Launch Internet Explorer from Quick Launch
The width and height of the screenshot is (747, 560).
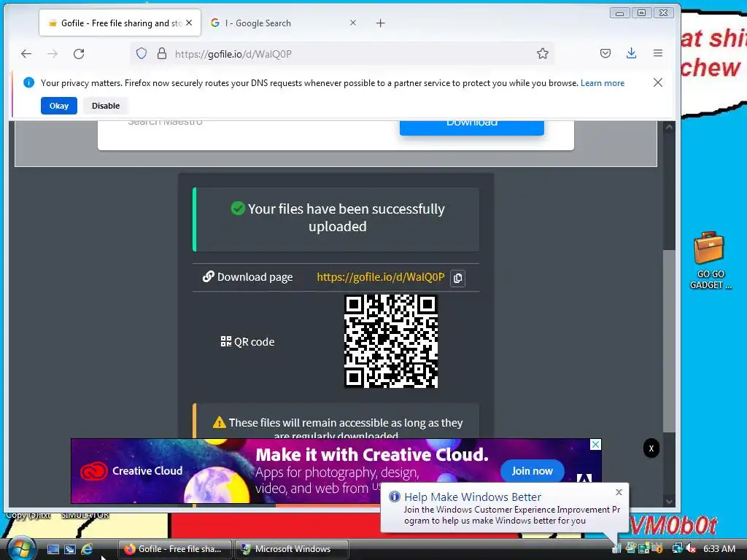pos(88,549)
